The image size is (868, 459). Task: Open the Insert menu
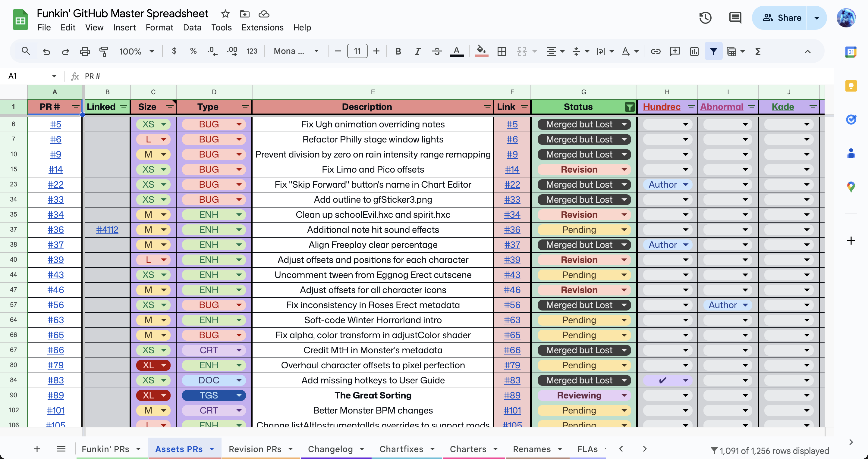point(124,27)
